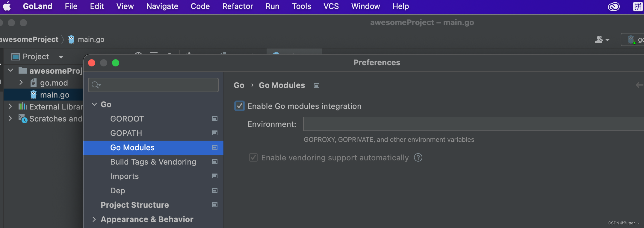Image resolution: width=644 pixels, height=228 pixels.
Task: Expand External Libraries node
Action: 10,107
